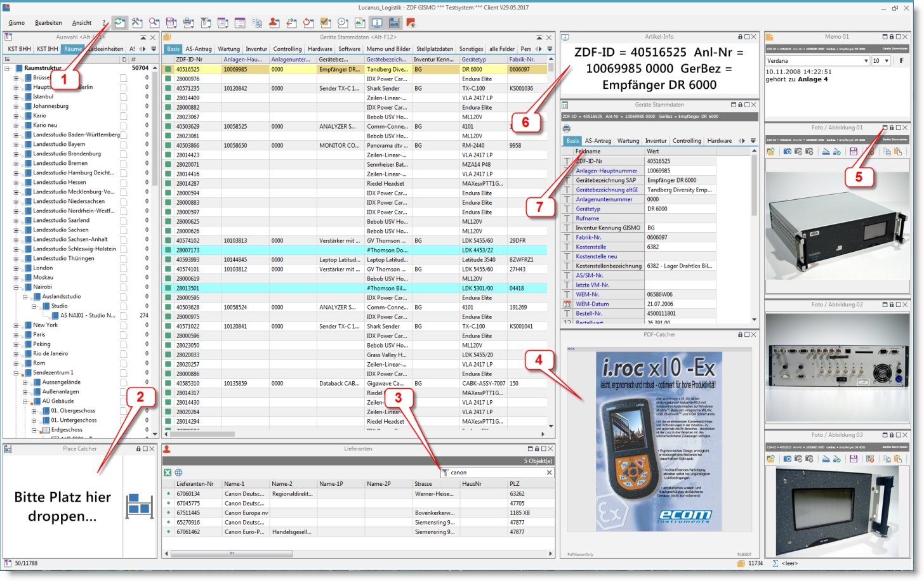Viewport: 924px width, 581px height.
Task: Click the checkmark icon in the main toolbar
Action: [326, 23]
